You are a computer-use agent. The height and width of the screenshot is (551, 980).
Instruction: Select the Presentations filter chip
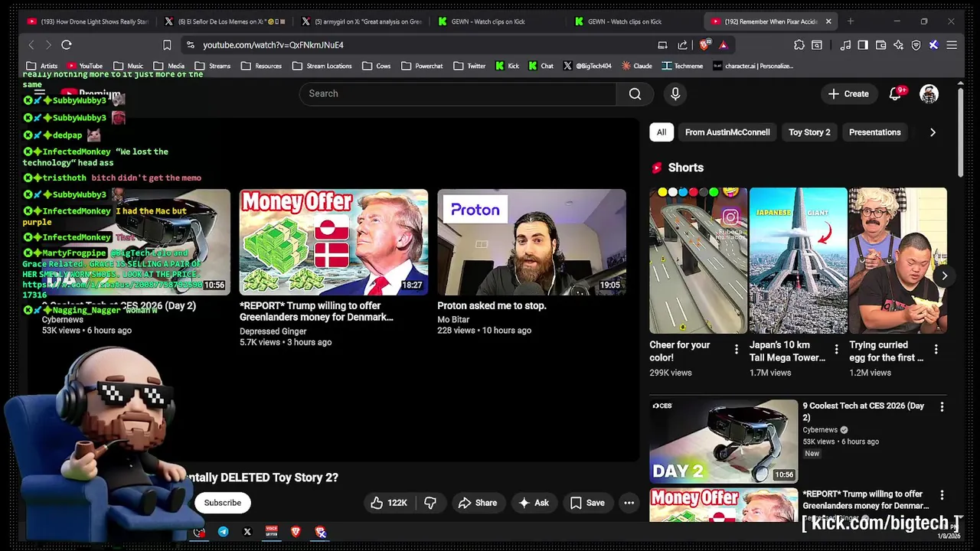pos(874,132)
